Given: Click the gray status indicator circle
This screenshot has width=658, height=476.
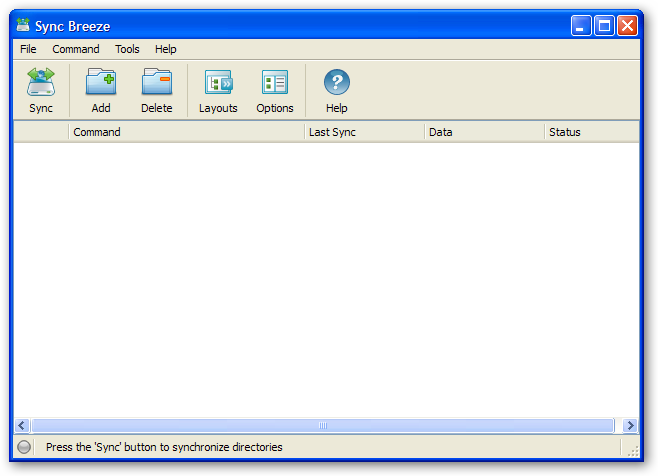Looking at the screenshot, I should pos(24,447).
